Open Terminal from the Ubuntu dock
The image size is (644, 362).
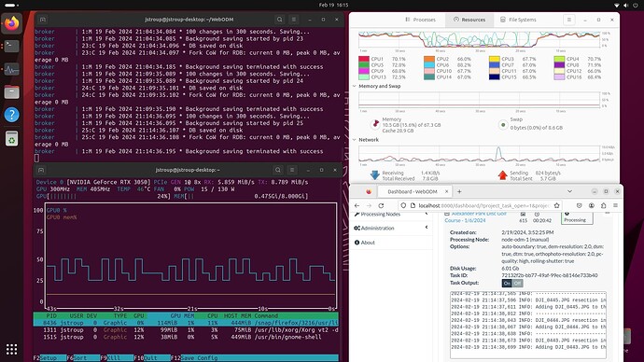(11, 47)
